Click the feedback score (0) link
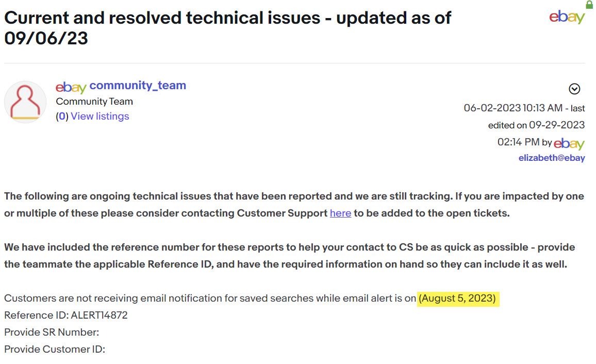 point(62,116)
